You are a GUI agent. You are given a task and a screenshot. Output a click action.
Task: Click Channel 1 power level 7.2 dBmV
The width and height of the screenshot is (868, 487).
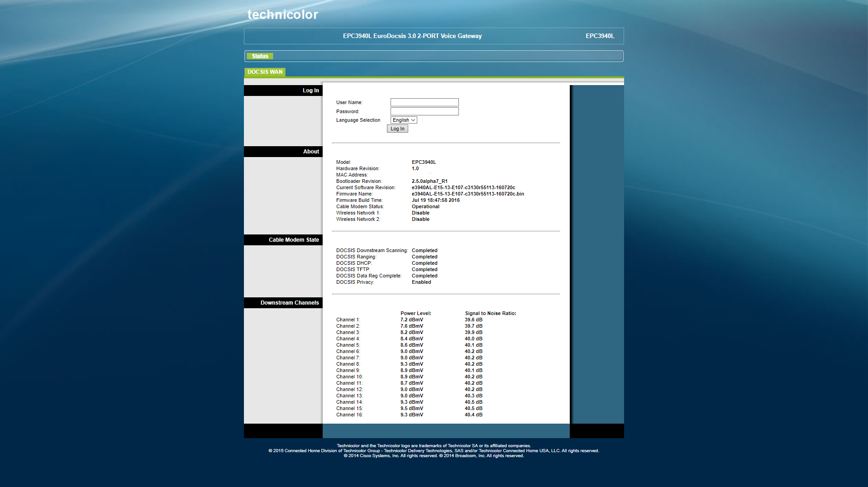(x=412, y=320)
